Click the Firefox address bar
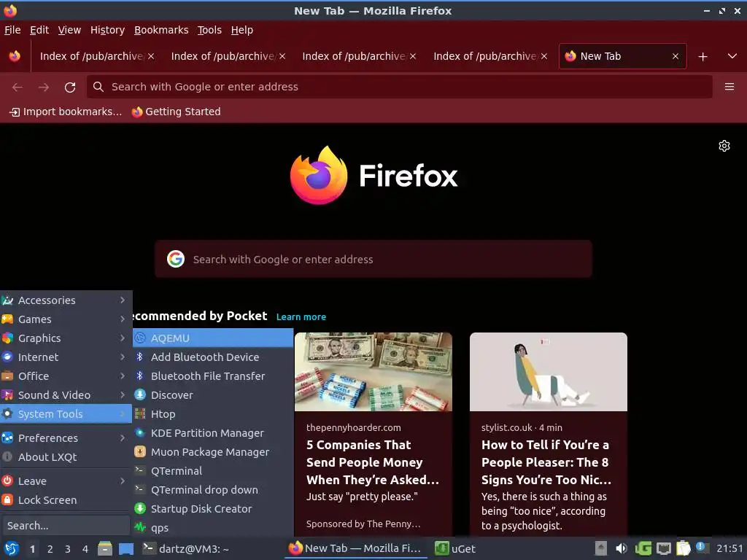Screen dimensions: 747x560 pos(399,87)
